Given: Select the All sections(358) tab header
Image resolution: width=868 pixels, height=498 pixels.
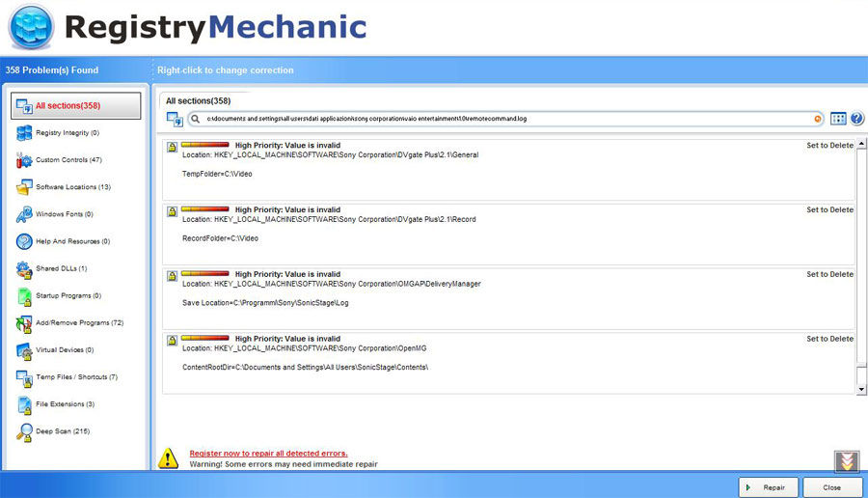Looking at the screenshot, I should (x=198, y=100).
